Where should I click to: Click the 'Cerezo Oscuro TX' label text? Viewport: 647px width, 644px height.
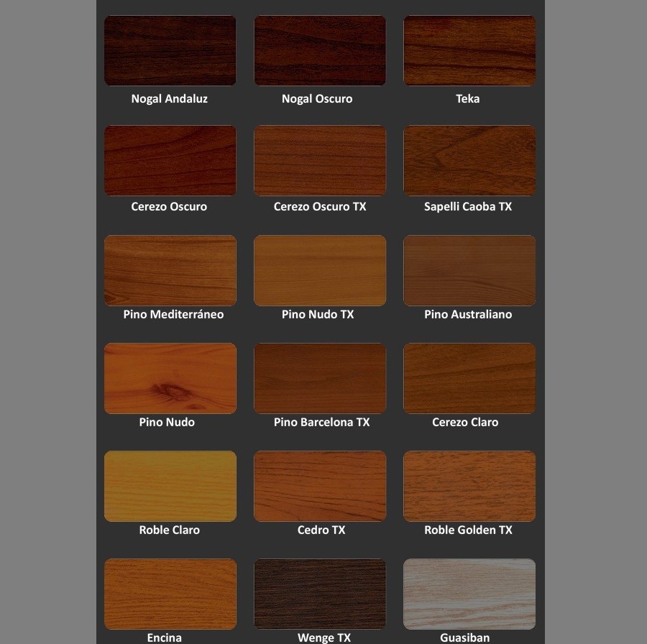320,206
